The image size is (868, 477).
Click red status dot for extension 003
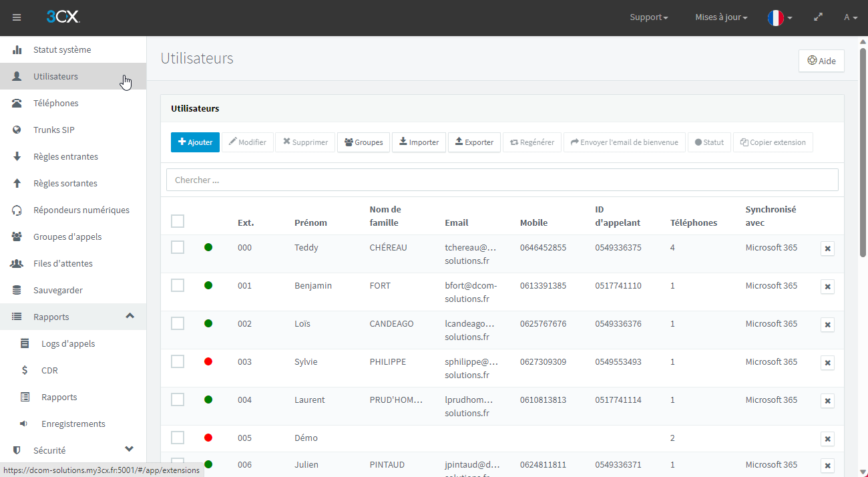(x=208, y=361)
